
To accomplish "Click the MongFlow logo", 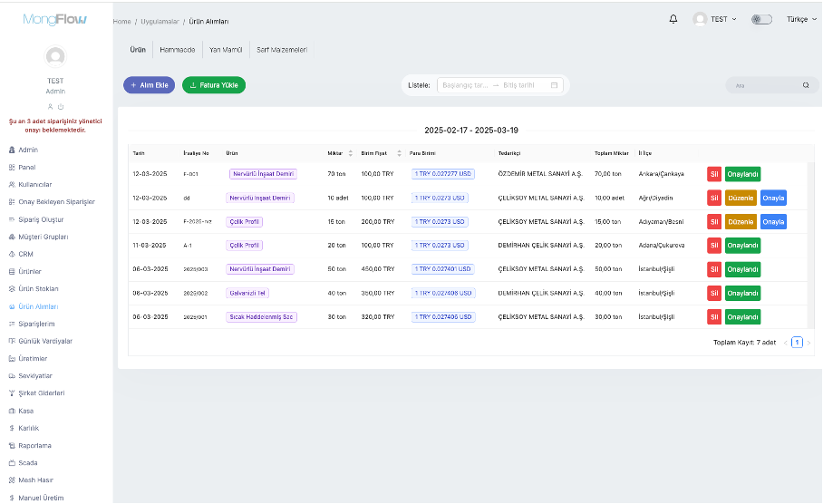I will (55, 19).
